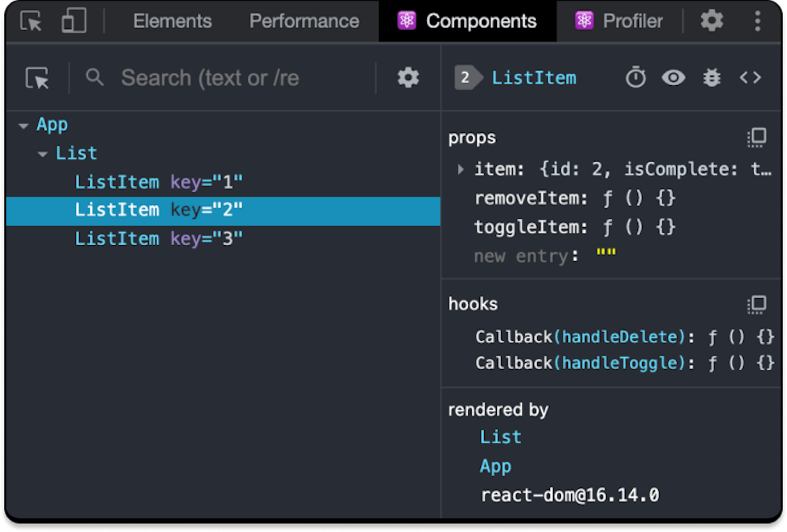The width and height of the screenshot is (787, 532).
Task: Open DevTools settings gear
Action: [x=712, y=21]
